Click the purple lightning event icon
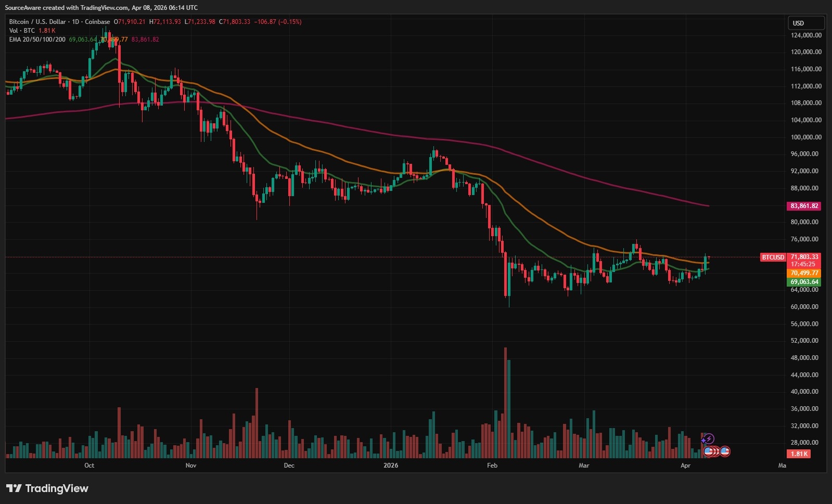 (709, 439)
